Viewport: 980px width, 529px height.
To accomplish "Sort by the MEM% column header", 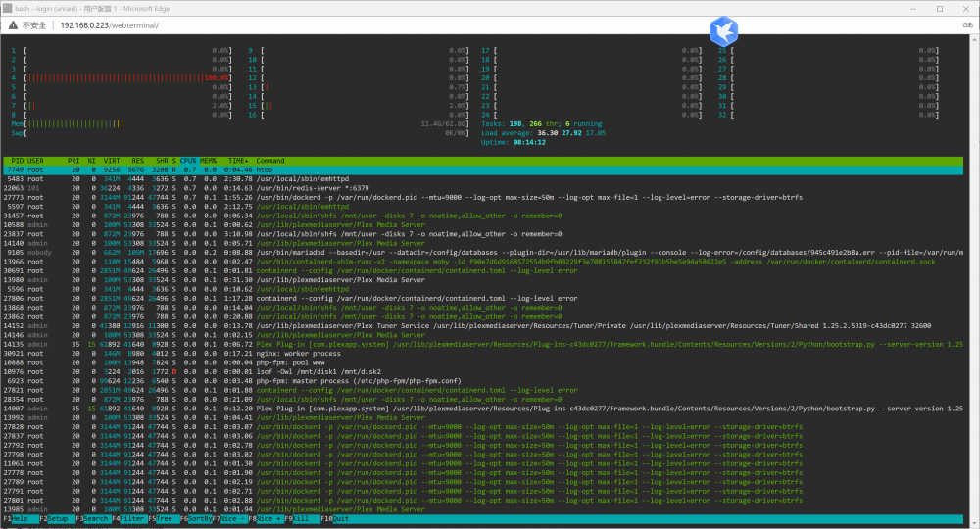I will [208, 161].
